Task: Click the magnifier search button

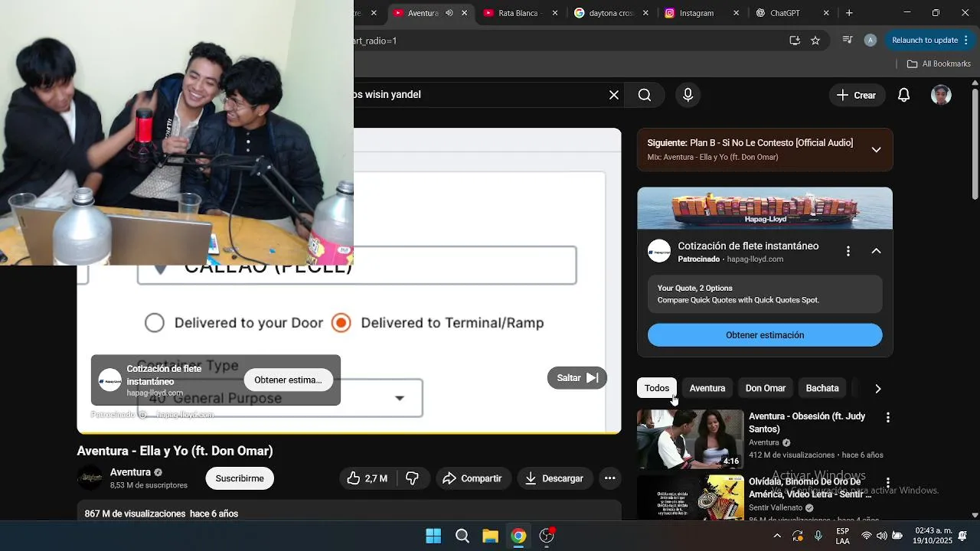Action: pos(645,95)
